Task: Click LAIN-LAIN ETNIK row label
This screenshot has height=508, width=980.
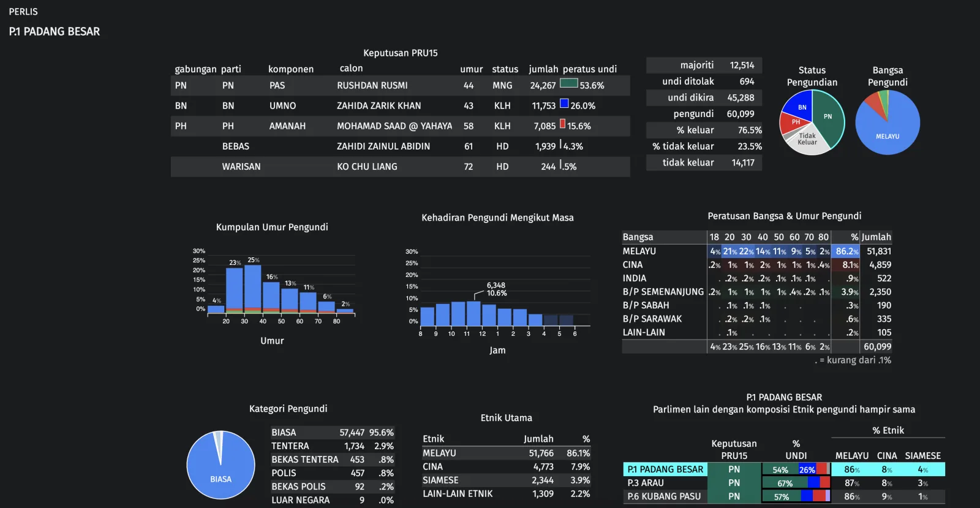Action: pos(458,494)
